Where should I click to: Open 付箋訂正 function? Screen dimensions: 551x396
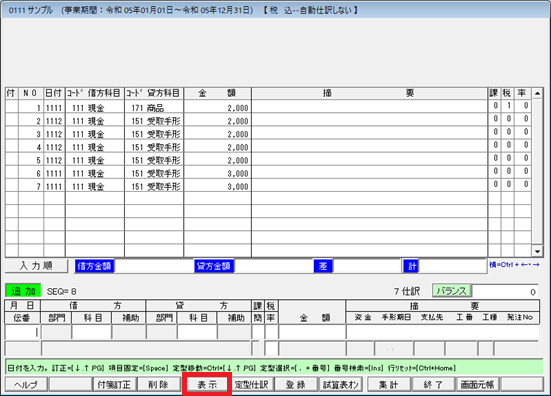coord(114,384)
